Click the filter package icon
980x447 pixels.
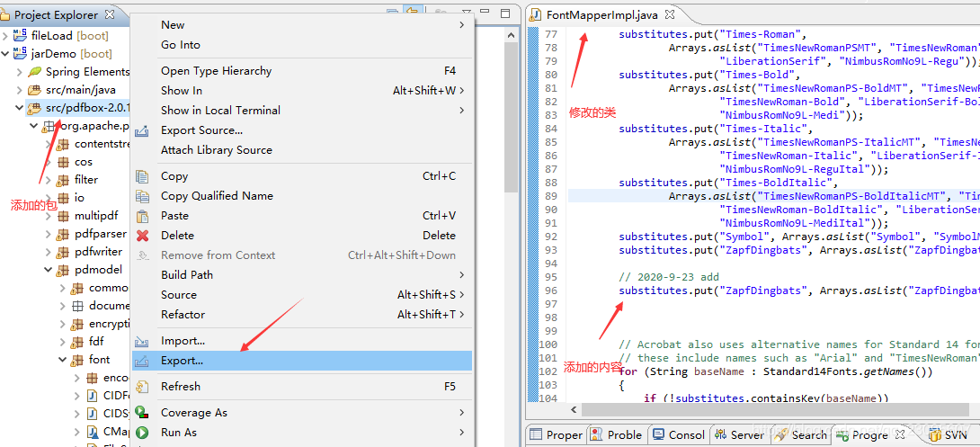[x=63, y=180]
